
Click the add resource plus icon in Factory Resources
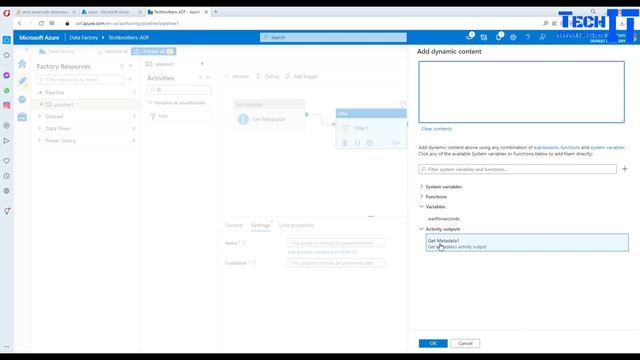pyautogui.click(x=130, y=79)
